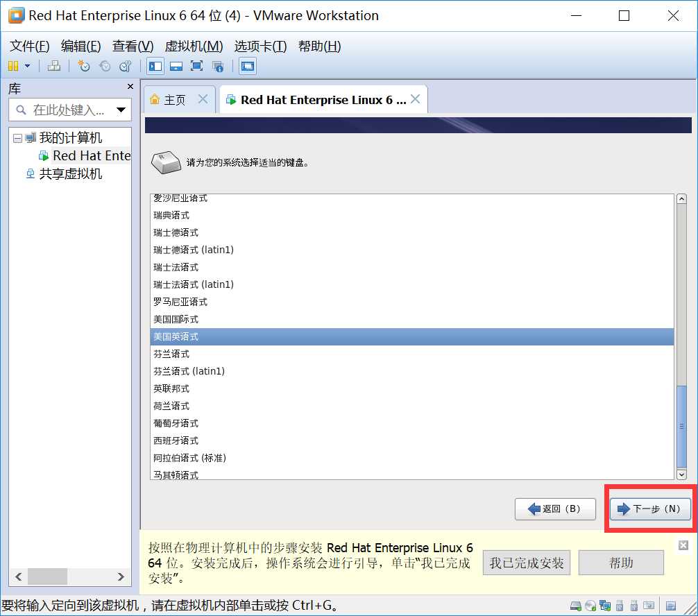
Task: Click the 下一步 (N) next button
Action: [650, 508]
